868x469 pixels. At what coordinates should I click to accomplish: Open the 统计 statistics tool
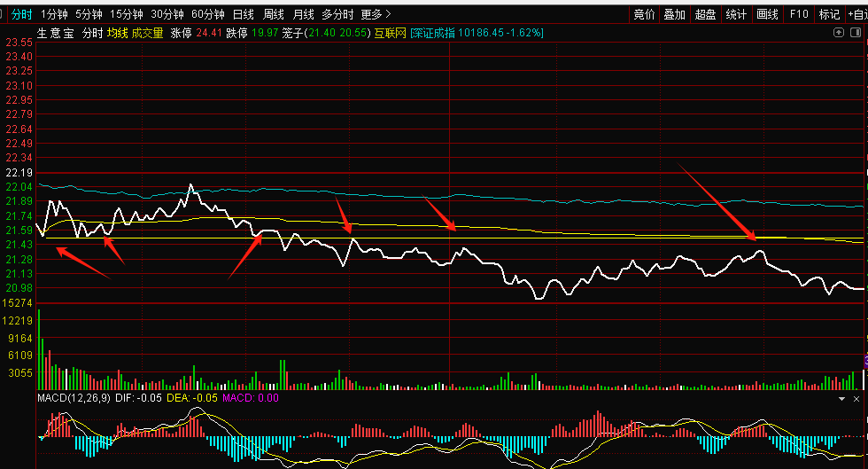pos(736,14)
